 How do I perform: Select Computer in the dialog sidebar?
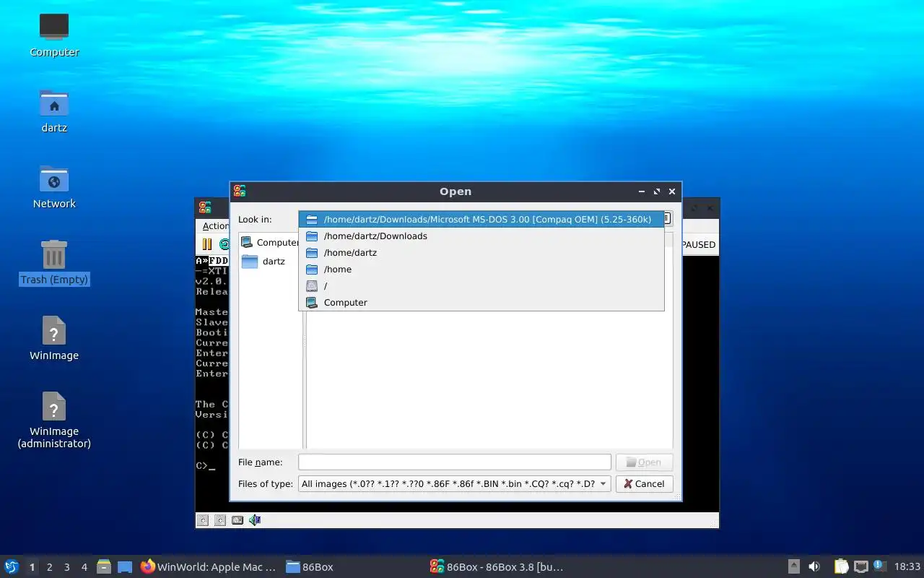tap(270, 243)
